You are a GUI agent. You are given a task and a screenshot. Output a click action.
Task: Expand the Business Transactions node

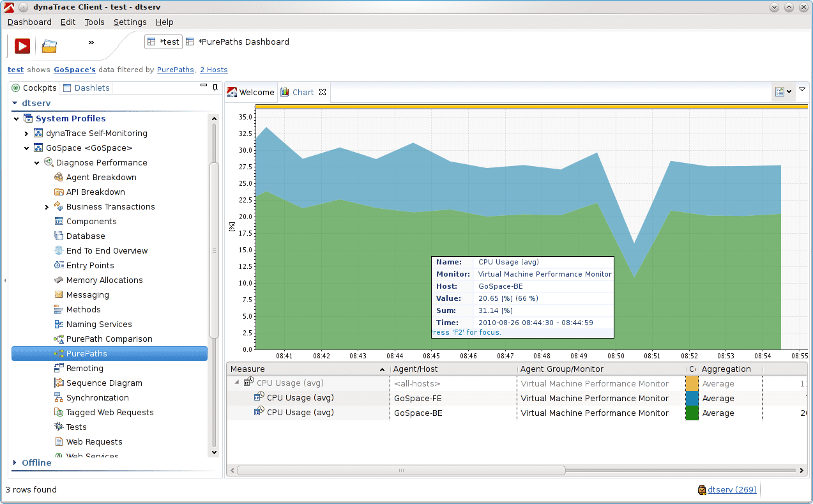(47, 207)
